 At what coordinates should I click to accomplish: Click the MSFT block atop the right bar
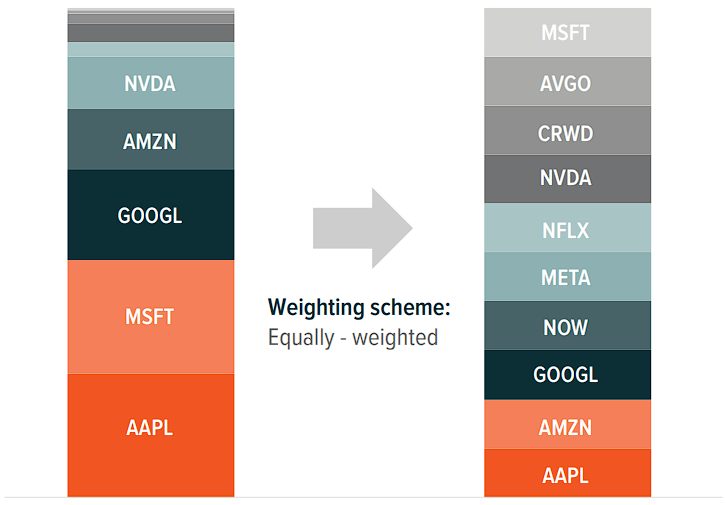click(567, 32)
